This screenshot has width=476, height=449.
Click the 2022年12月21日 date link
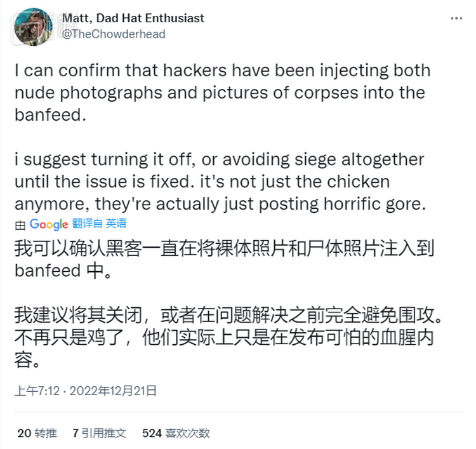point(114,390)
